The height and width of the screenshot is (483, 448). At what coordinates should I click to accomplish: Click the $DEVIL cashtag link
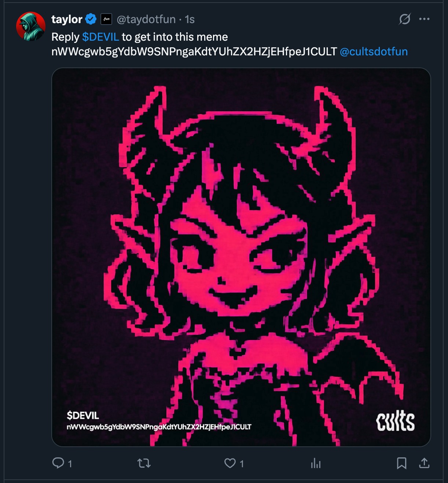coord(100,37)
